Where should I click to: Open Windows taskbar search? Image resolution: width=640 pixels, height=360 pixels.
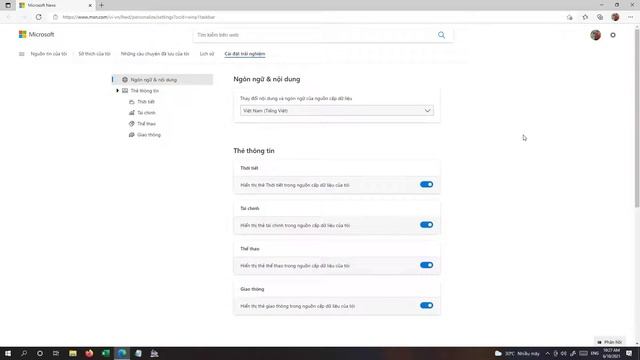coord(24,353)
